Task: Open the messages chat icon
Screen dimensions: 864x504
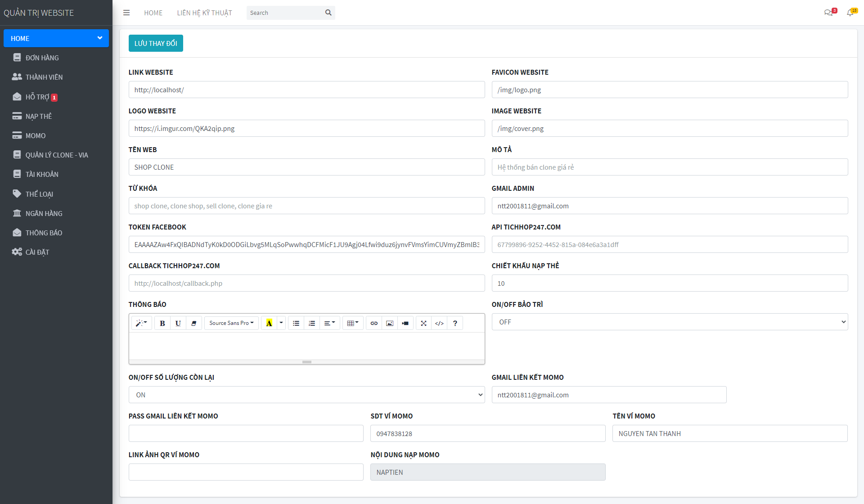Action: coord(828,13)
